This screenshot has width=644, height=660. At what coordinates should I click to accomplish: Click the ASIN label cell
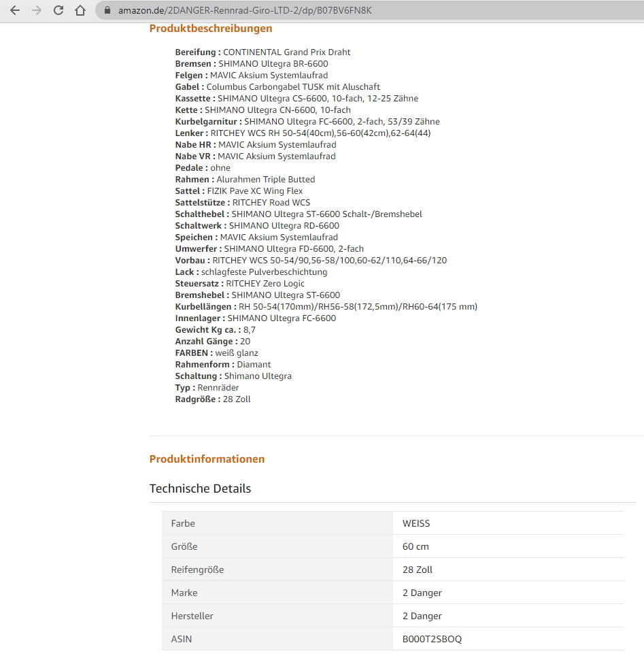click(277, 639)
